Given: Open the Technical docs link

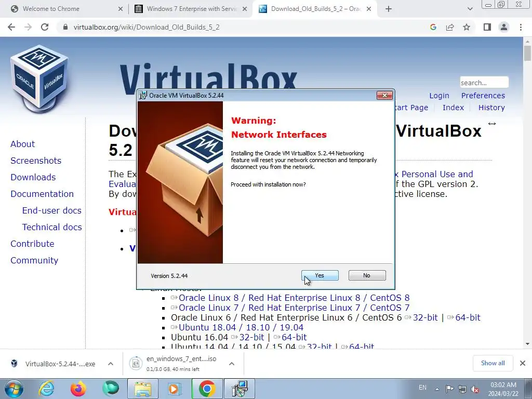Looking at the screenshot, I should 51,227.
